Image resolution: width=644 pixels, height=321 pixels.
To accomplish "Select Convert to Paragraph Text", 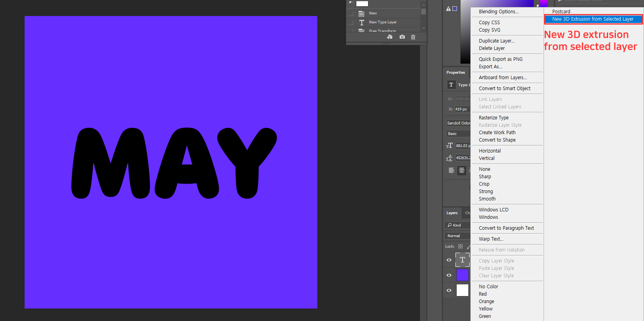I will pyautogui.click(x=507, y=228).
